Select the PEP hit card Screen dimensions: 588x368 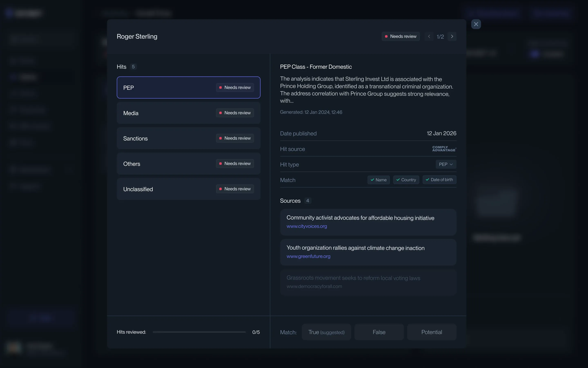(x=189, y=88)
